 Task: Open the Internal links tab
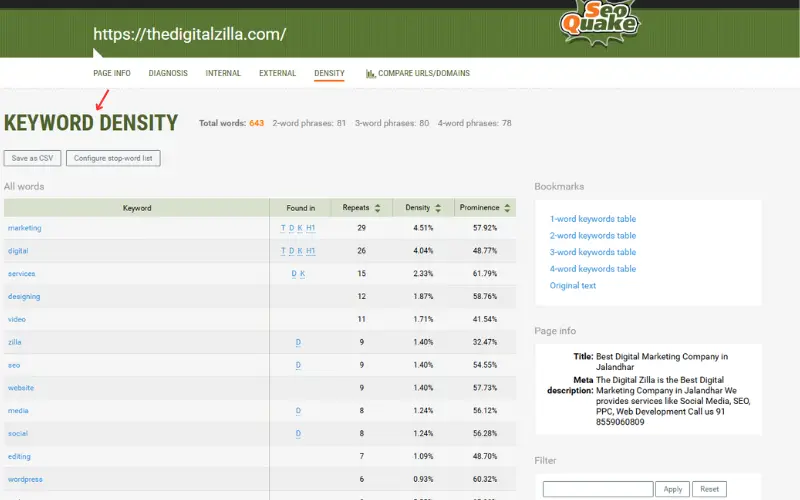tap(223, 73)
